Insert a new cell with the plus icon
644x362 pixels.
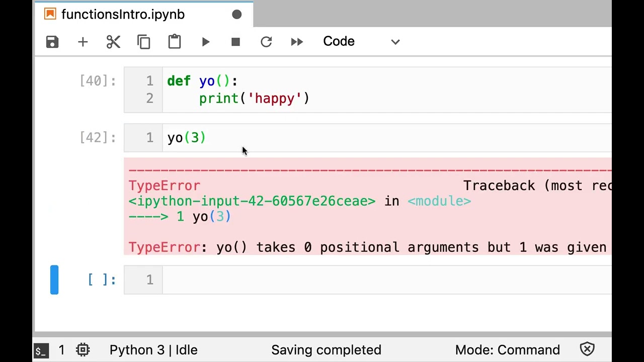(x=83, y=42)
